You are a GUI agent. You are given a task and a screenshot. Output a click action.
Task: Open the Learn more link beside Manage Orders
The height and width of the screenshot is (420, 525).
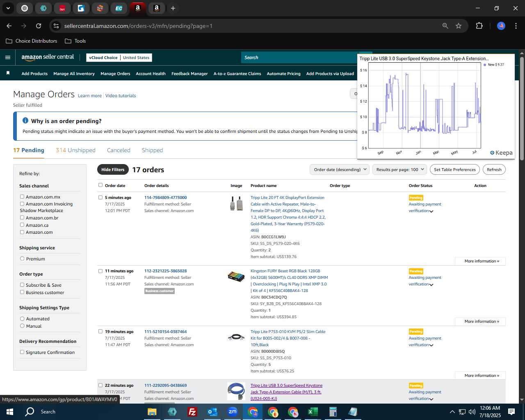coord(90,96)
